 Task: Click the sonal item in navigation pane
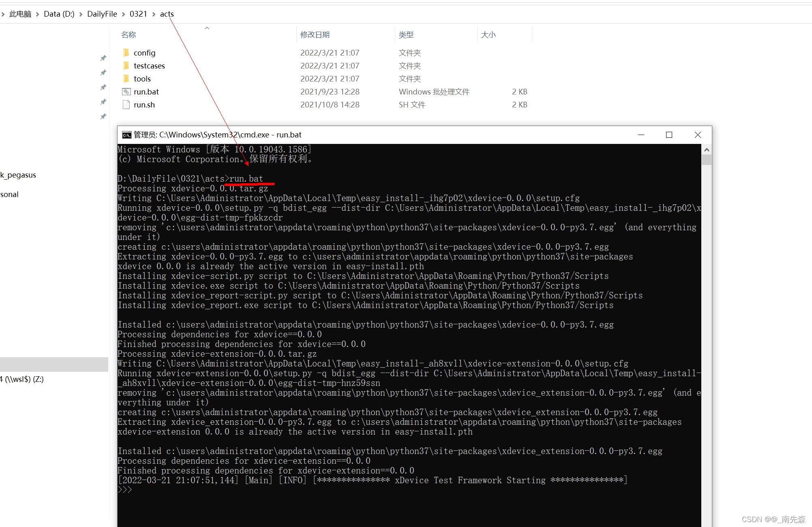9,195
